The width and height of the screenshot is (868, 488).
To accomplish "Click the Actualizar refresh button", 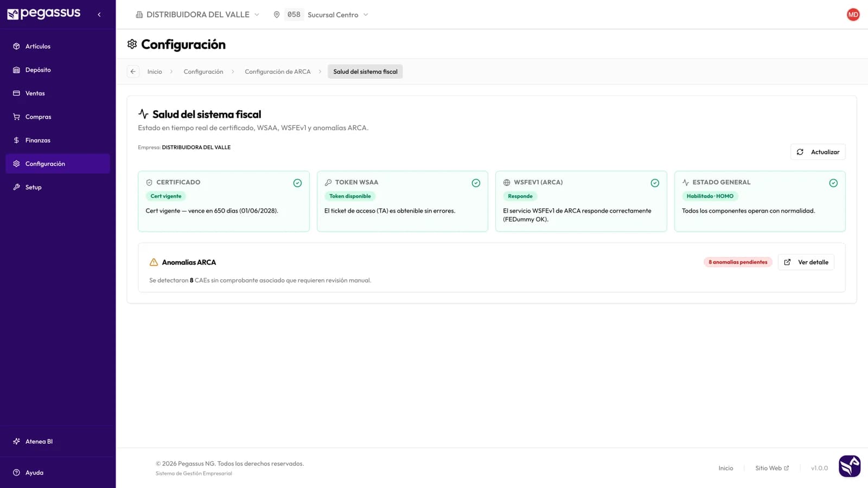I will 818,152.
